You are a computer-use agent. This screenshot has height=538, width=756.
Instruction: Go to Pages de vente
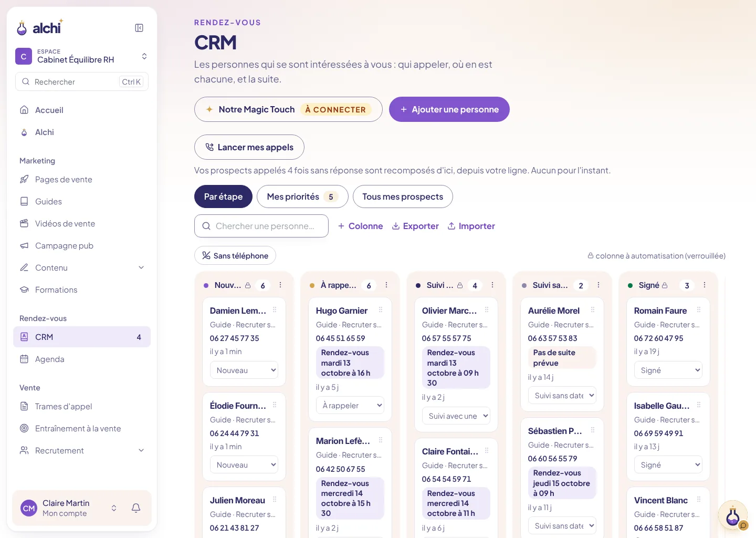82,180
